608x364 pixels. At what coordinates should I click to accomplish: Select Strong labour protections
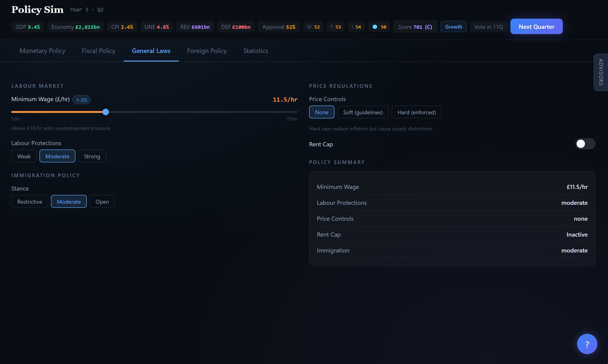[x=92, y=156]
